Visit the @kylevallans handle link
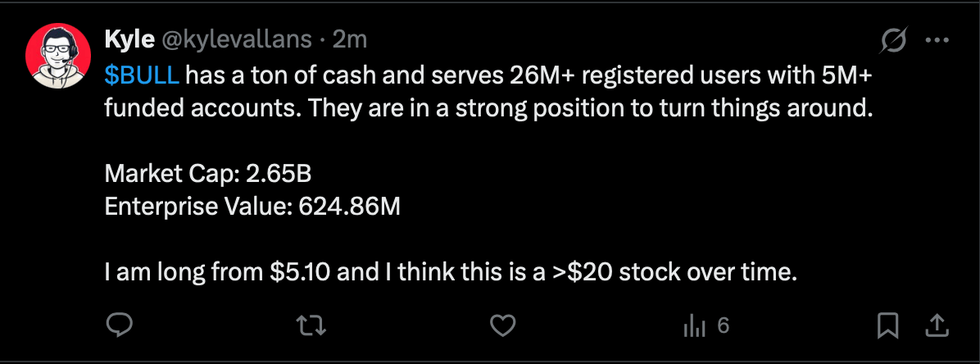Screen dimensions: 980x364 [x=237, y=40]
